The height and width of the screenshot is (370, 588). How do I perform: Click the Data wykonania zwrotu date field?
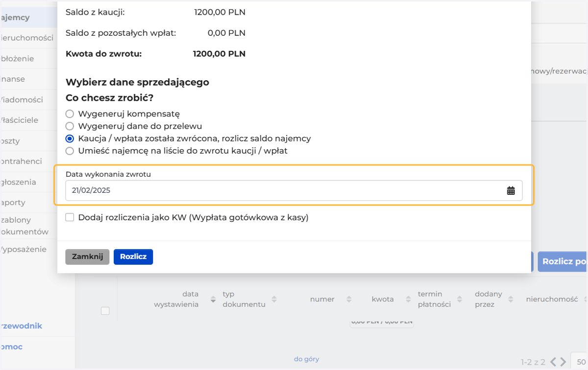point(294,190)
